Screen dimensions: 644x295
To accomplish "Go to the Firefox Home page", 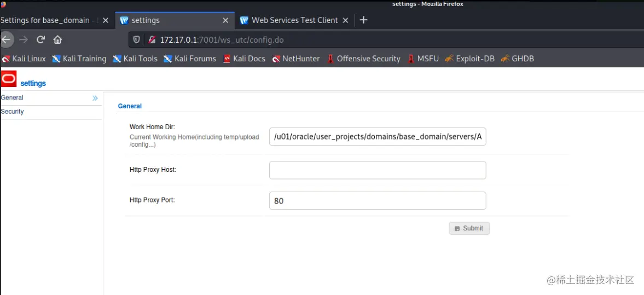I will pos(57,40).
